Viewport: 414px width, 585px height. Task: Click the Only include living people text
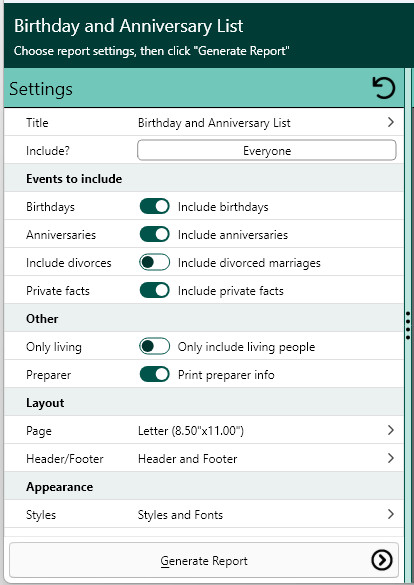[246, 347]
